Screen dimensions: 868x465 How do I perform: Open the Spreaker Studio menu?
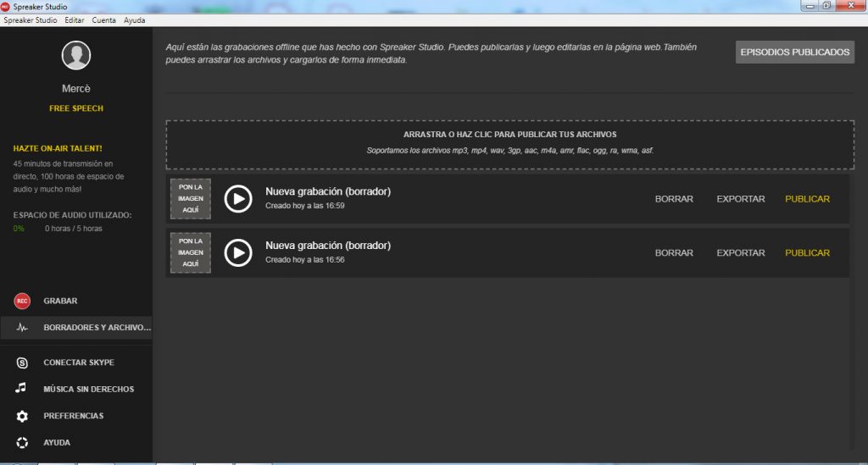[x=30, y=19]
